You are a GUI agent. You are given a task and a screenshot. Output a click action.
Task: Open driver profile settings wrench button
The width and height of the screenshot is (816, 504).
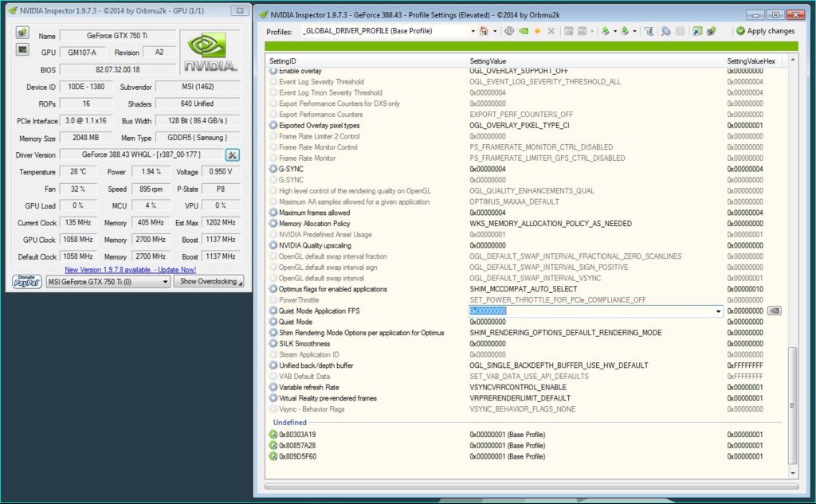click(x=232, y=155)
